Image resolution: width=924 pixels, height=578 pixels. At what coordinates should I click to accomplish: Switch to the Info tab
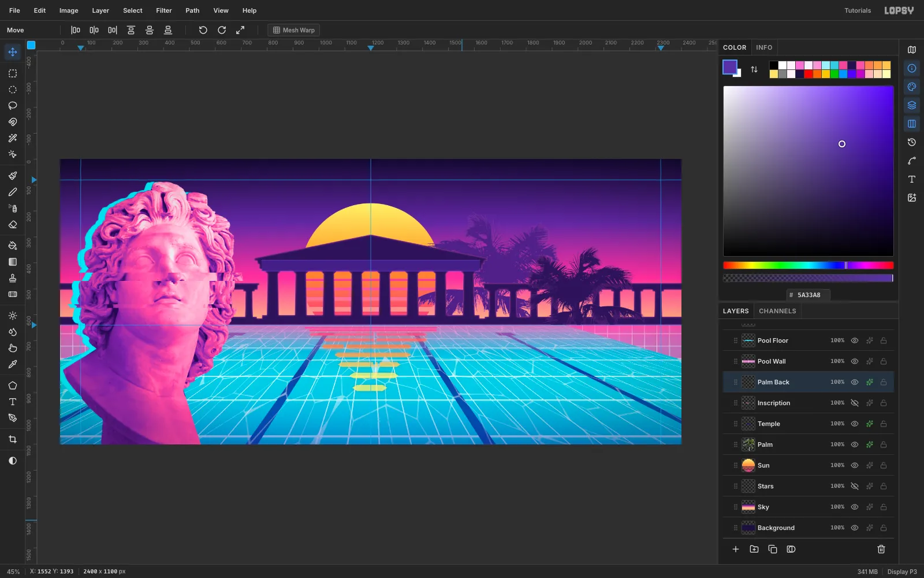pyautogui.click(x=764, y=47)
